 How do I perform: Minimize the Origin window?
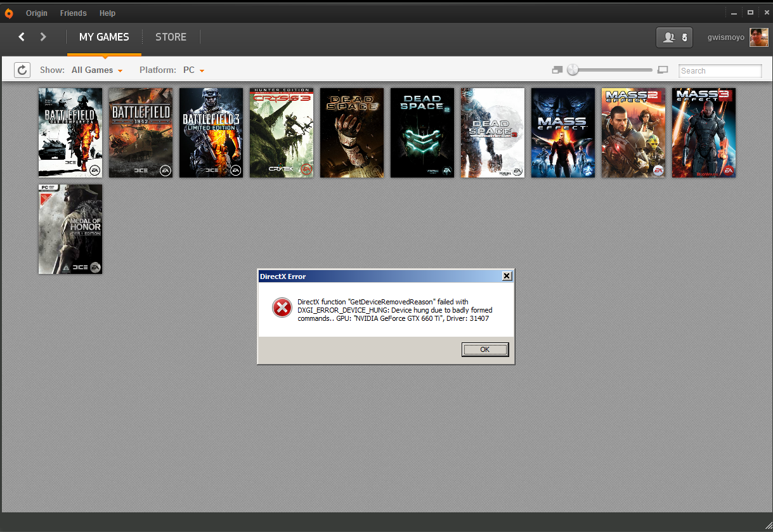click(734, 13)
